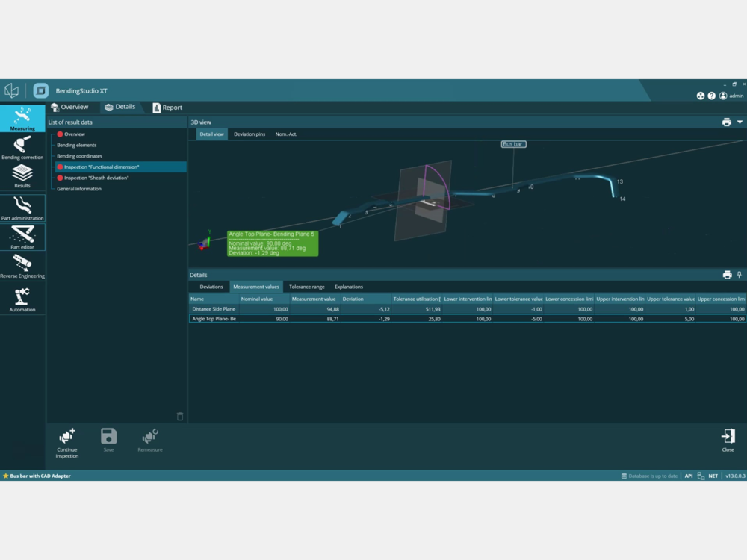The height and width of the screenshot is (560, 747).
Task: Print the 3D view using printer icon
Action: [x=726, y=122]
